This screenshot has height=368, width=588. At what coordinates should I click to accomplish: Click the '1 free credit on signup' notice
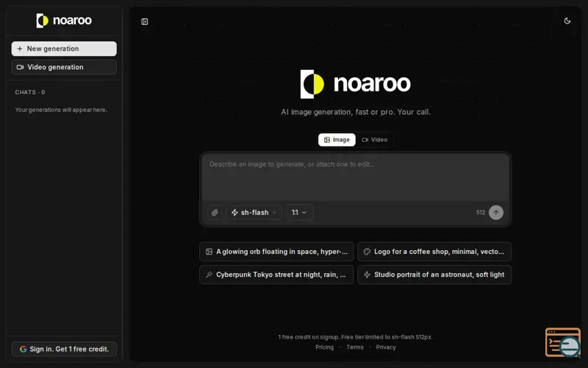356,337
